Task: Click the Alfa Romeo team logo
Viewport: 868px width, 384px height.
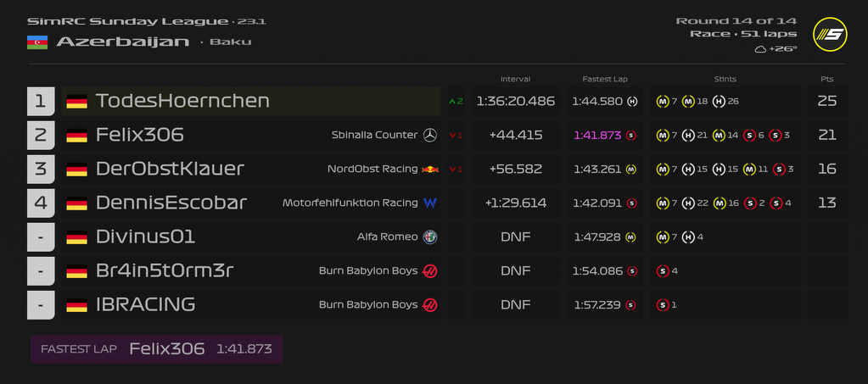Action: pyautogui.click(x=430, y=237)
